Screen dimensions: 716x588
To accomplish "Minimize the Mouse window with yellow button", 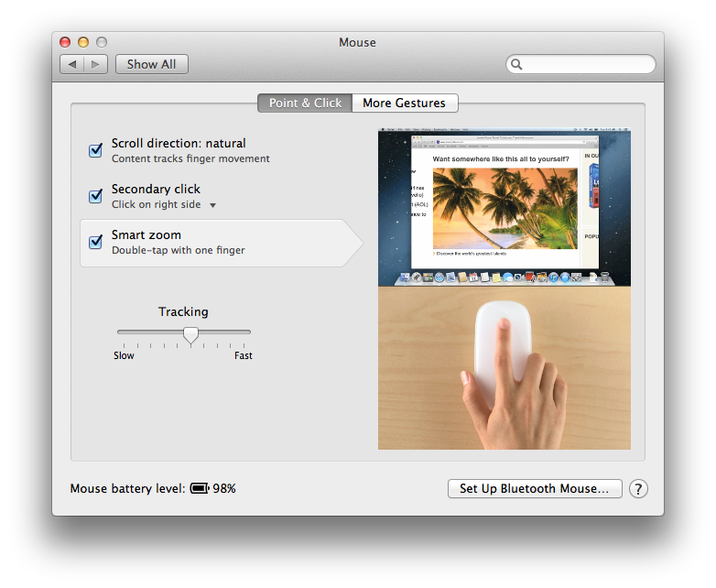I will pyautogui.click(x=83, y=42).
